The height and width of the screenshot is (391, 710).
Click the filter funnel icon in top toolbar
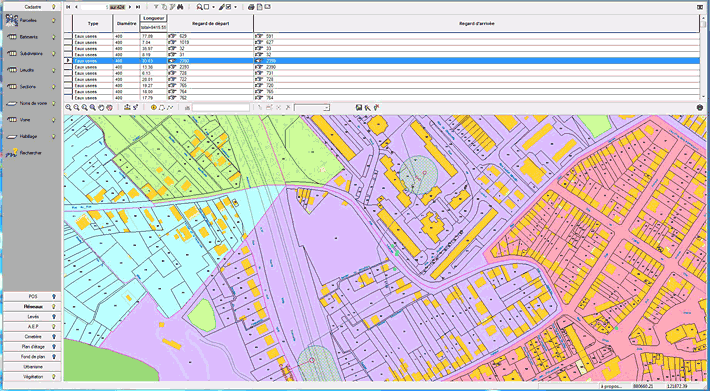pyautogui.click(x=157, y=7)
